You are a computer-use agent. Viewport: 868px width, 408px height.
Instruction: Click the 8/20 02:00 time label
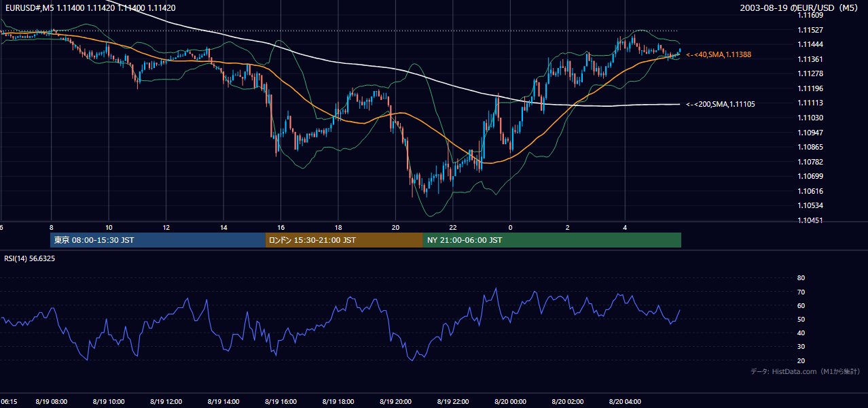pyautogui.click(x=568, y=402)
